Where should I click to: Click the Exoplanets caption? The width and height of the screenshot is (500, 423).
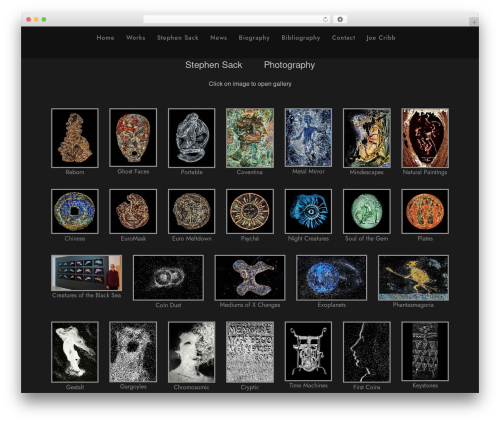pos(332,305)
